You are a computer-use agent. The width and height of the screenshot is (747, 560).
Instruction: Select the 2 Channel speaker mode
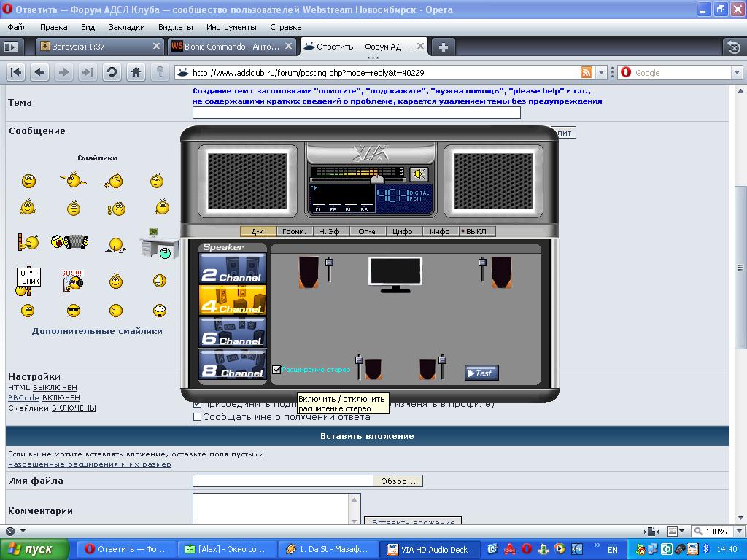(x=233, y=268)
